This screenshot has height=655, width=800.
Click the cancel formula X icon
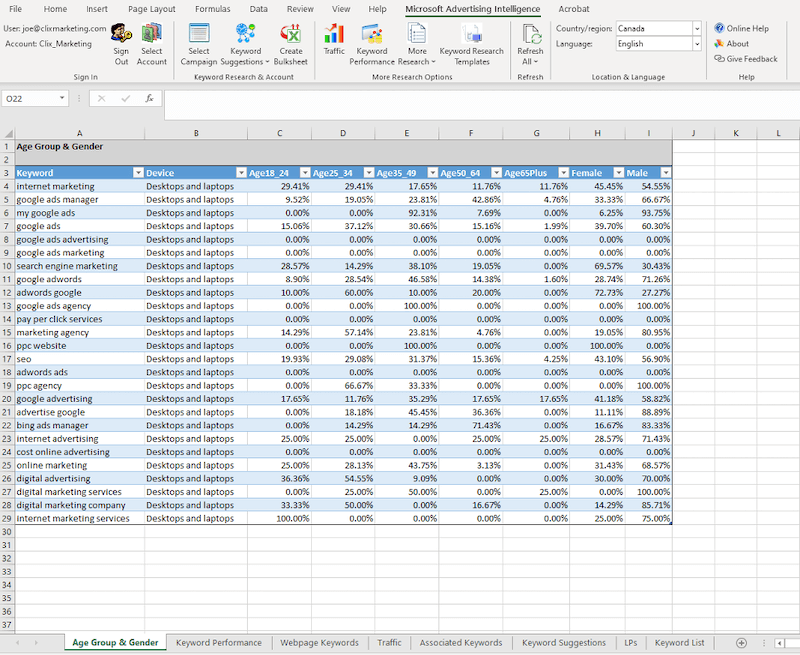point(102,98)
